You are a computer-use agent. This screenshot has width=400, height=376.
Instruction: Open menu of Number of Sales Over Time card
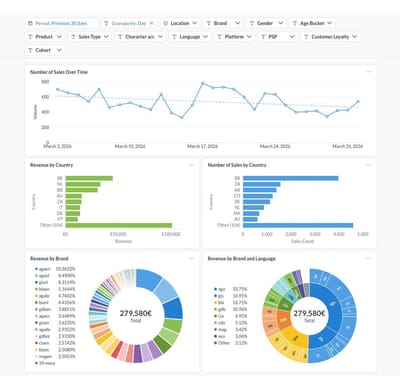[x=368, y=72]
